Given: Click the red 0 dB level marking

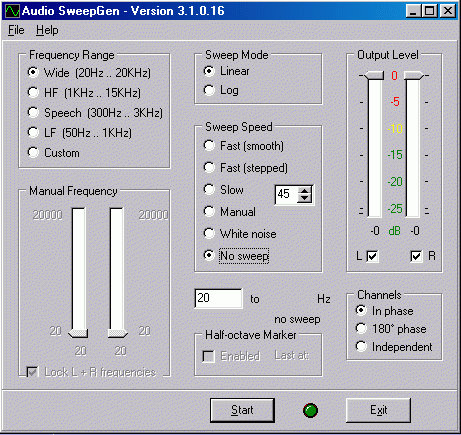Looking at the screenshot, I should click(394, 76).
